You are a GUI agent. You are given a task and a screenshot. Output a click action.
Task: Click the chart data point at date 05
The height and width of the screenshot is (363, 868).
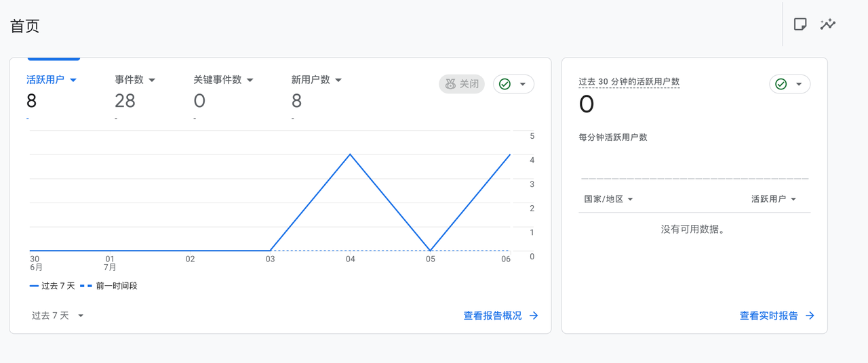pos(430,251)
